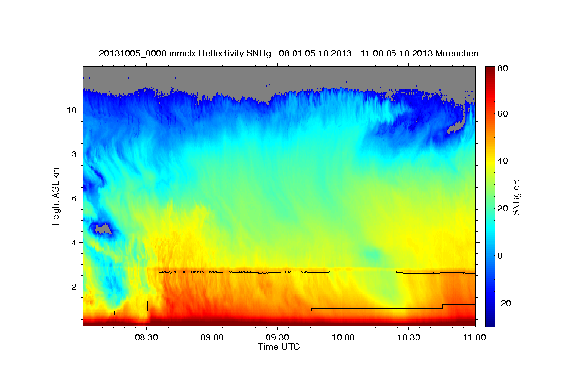Image resolution: width=588 pixels, height=392 pixels.
Task: Click the 09:00 time tick label
Action: [212, 338]
